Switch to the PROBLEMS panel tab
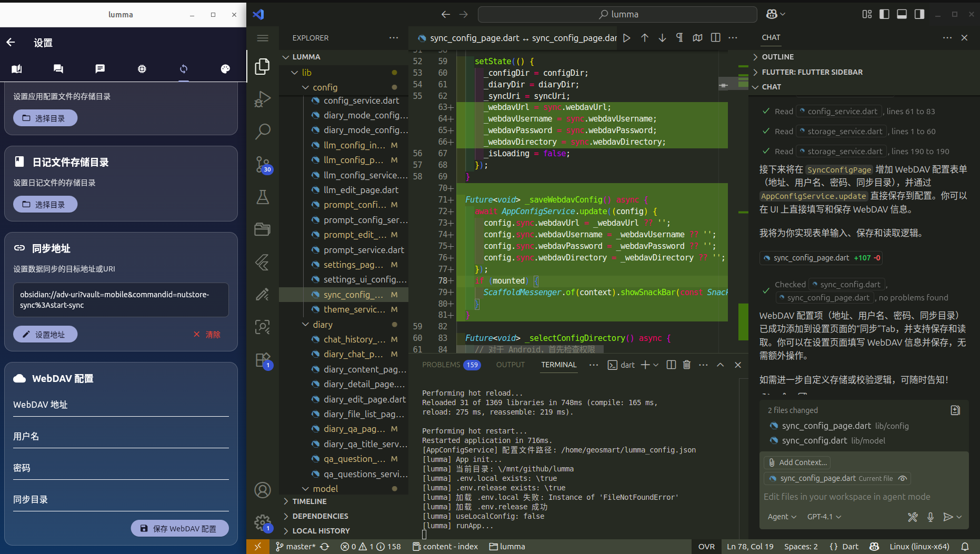Image resolution: width=980 pixels, height=554 pixels. tap(441, 365)
